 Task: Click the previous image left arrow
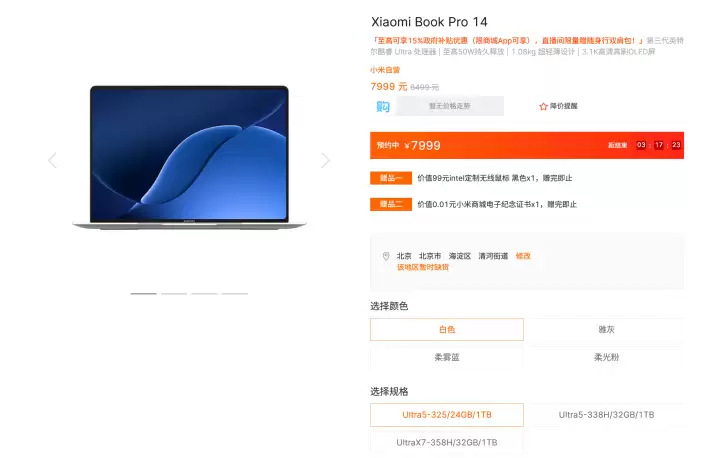click(52, 160)
